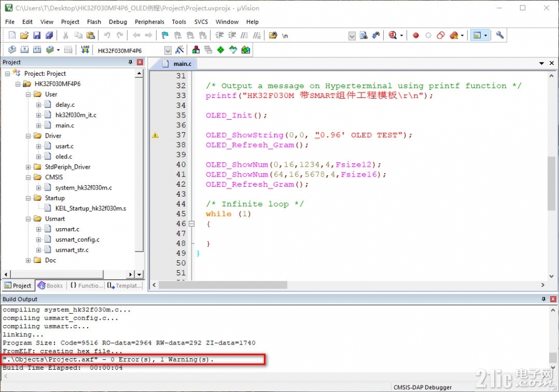This screenshot has height=392, width=559.
Task: Select system_hk32f030m.c in project tree
Action: 83,188
